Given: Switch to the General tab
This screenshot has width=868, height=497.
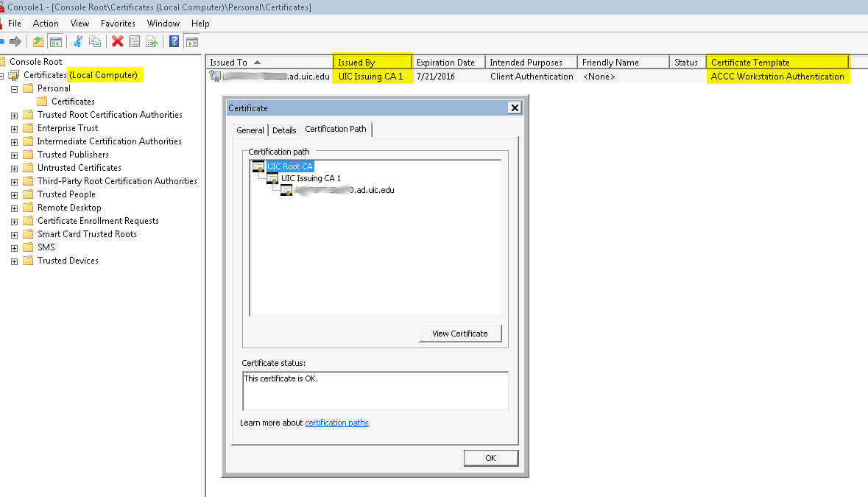Looking at the screenshot, I should (x=250, y=130).
